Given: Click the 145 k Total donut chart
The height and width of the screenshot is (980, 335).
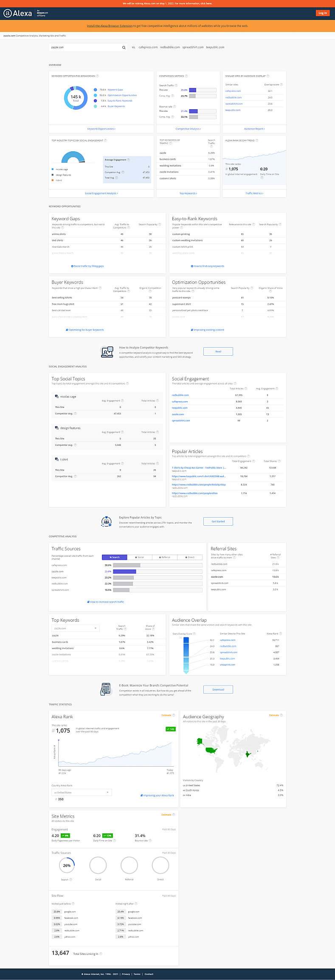Looking at the screenshot, I should [76, 98].
